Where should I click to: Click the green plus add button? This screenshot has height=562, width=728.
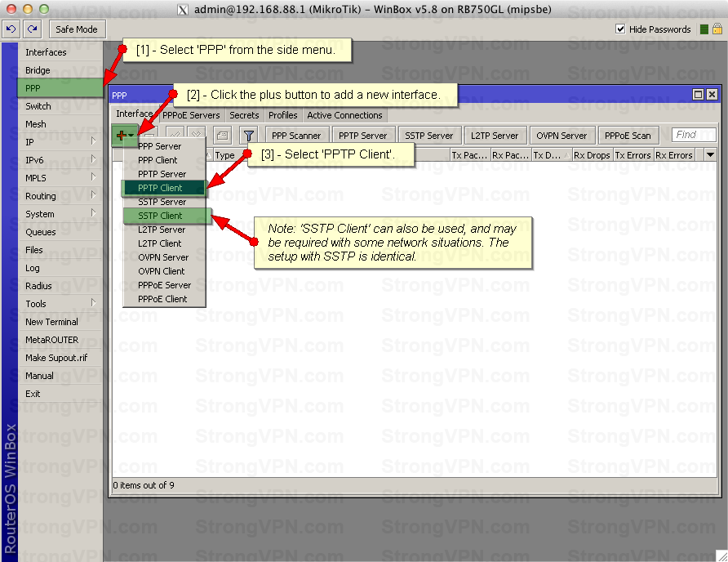coord(124,136)
